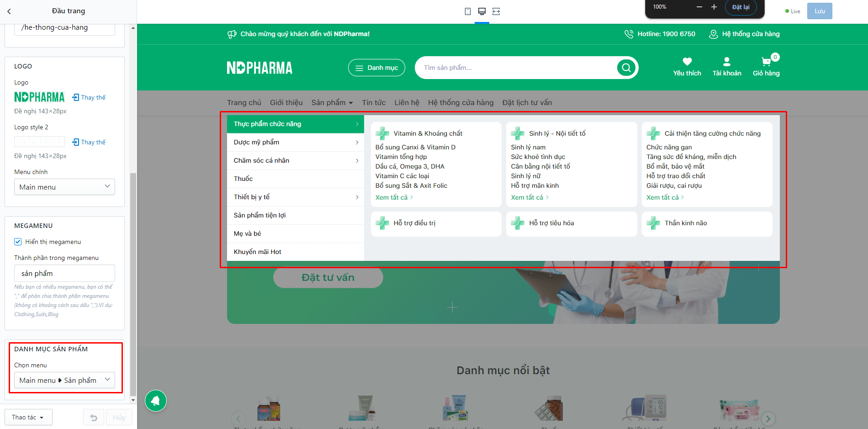
Task: Click the zoom out minus icon
Action: point(699,7)
